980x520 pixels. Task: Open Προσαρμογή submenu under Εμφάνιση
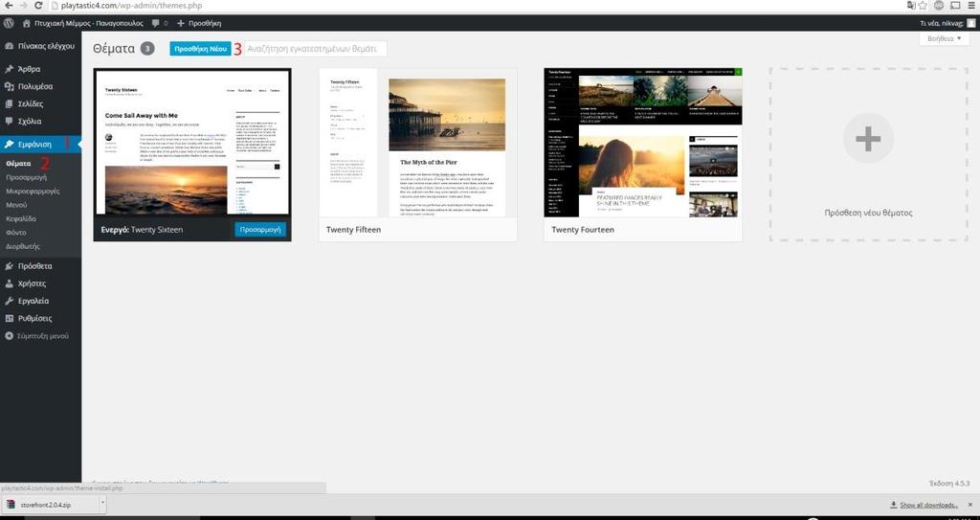[x=26, y=177]
